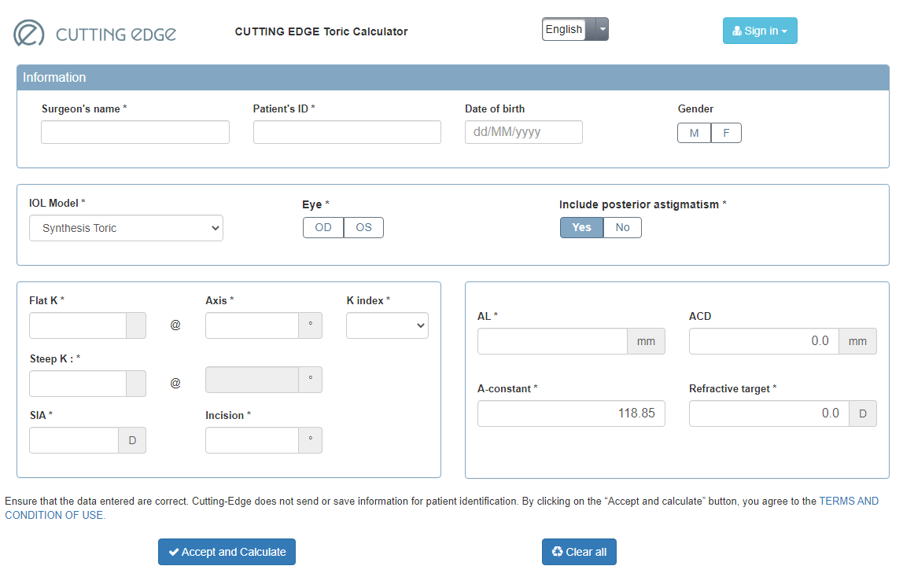Click the A-constant field showing 118.85
Viewport: 903px width, 588px height.
(x=571, y=413)
